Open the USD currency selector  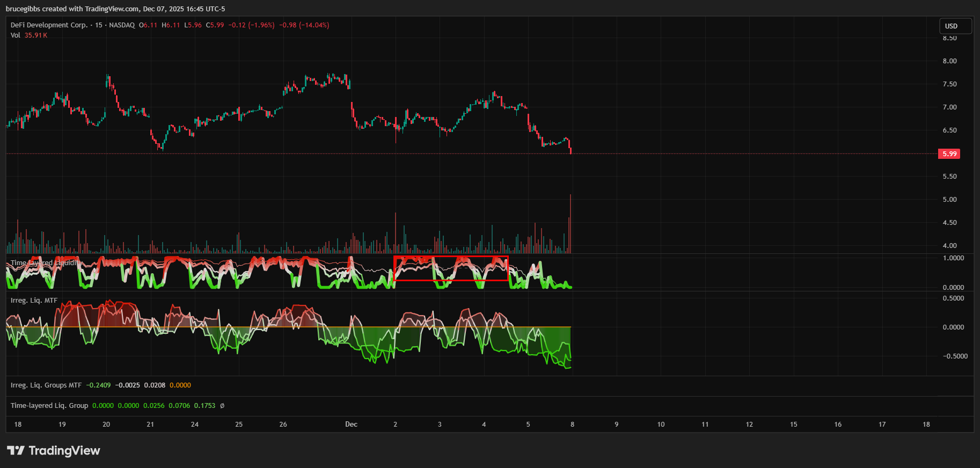click(x=955, y=26)
